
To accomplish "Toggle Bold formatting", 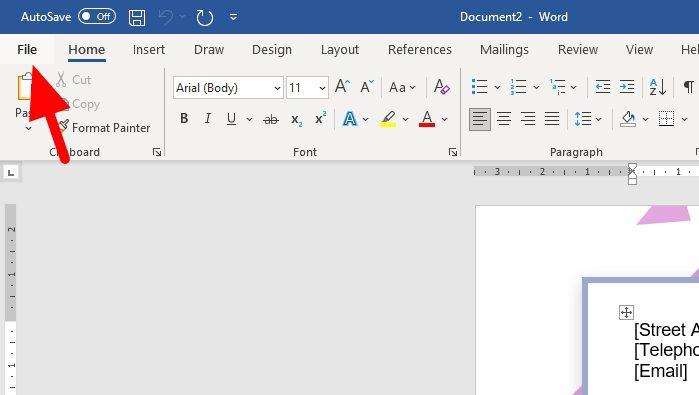I will pyautogui.click(x=184, y=119).
